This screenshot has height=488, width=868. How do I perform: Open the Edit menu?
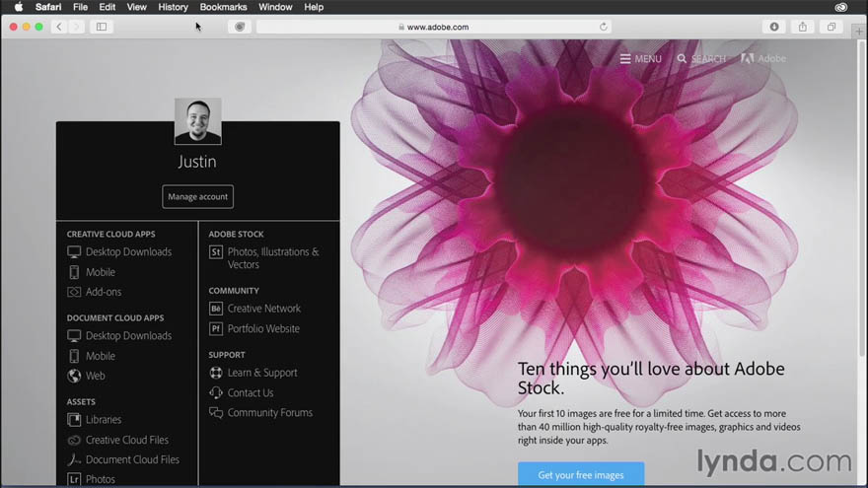click(x=107, y=7)
